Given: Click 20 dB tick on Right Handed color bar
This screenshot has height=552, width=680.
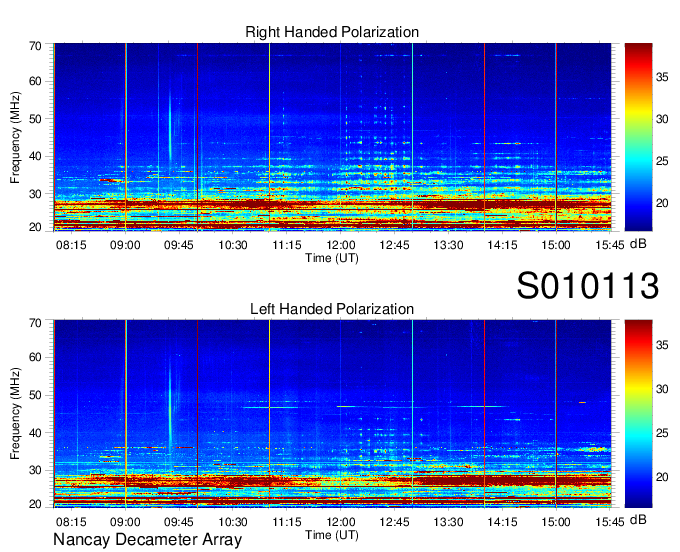Looking at the screenshot, I should [x=662, y=203].
